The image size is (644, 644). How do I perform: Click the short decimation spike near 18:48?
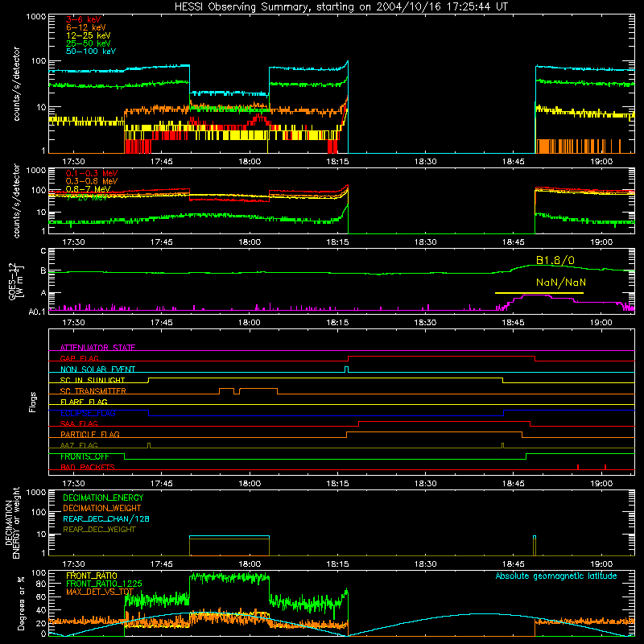tap(535, 546)
